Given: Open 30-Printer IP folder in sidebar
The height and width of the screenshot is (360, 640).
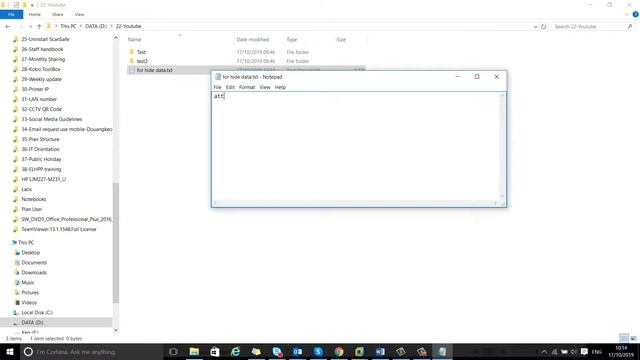Looking at the screenshot, I should (x=35, y=89).
